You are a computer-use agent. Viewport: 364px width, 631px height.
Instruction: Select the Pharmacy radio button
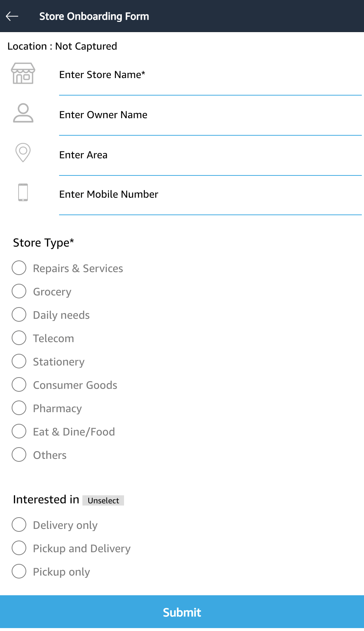coord(19,408)
